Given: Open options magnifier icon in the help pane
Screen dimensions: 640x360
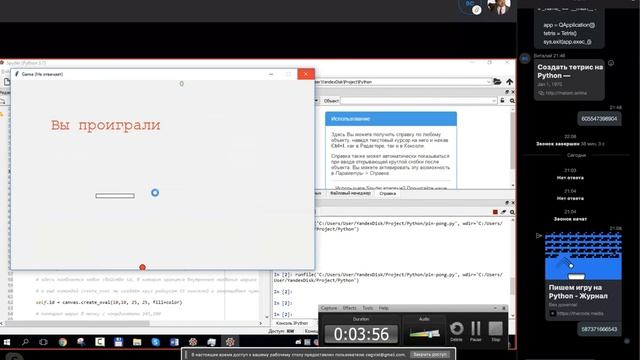Looking at the screenshot, I should pos(512,100).
